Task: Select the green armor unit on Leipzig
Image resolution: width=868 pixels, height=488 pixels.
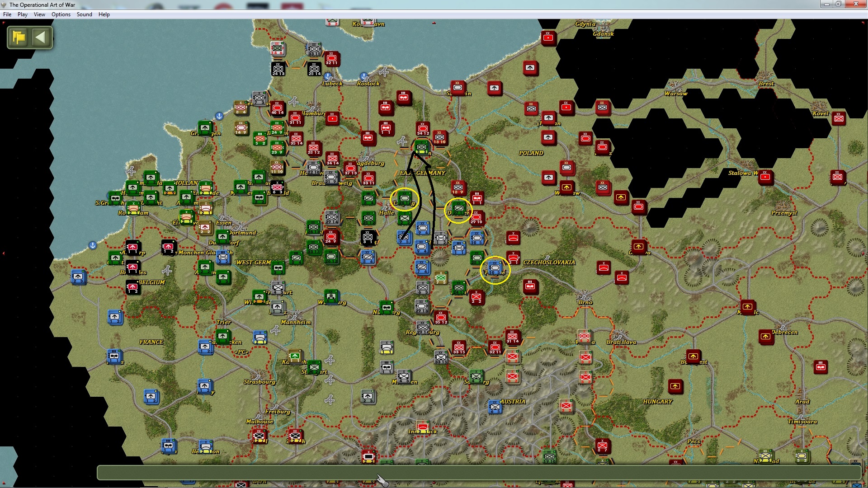Action: [x=404, y=199]
